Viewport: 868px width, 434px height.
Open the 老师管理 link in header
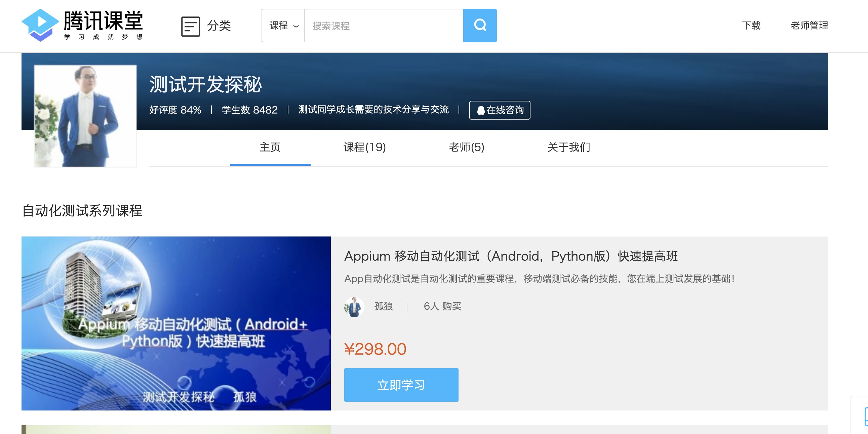(x=810, y=25)
